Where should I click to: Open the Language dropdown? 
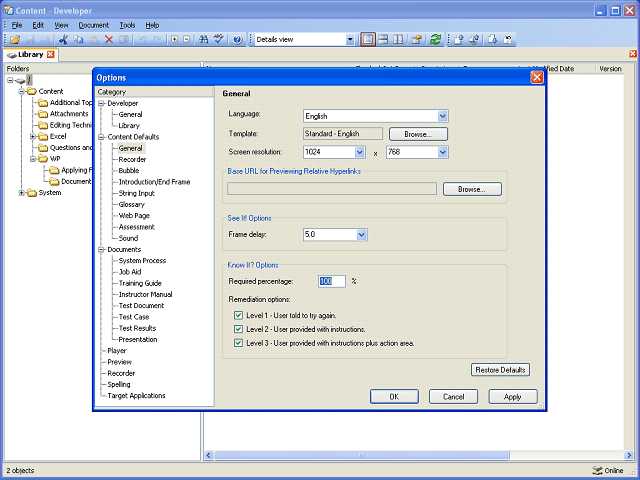pyautogui.click(x=442, y=116)
